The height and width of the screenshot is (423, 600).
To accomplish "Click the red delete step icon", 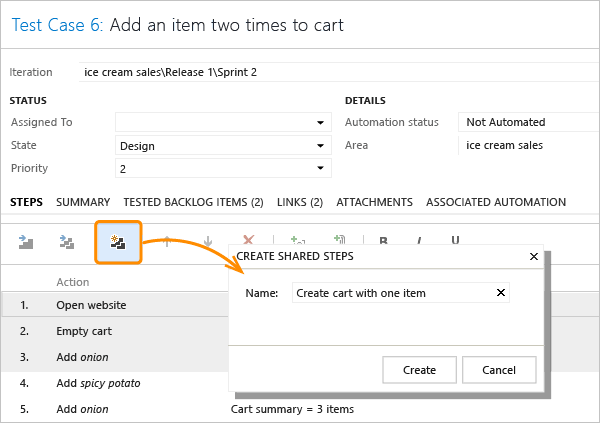I will coord(250,241).
